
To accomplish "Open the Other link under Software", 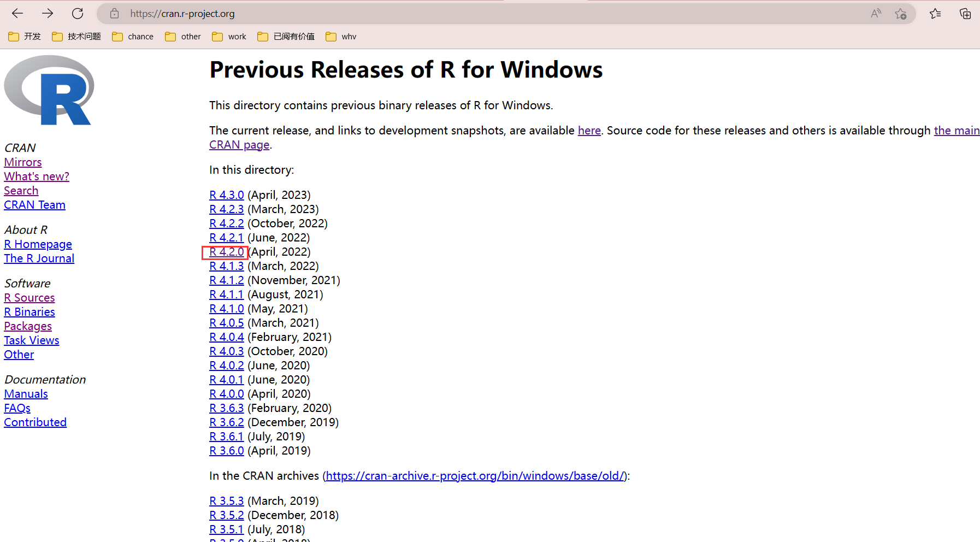I will tap(19, 355).
